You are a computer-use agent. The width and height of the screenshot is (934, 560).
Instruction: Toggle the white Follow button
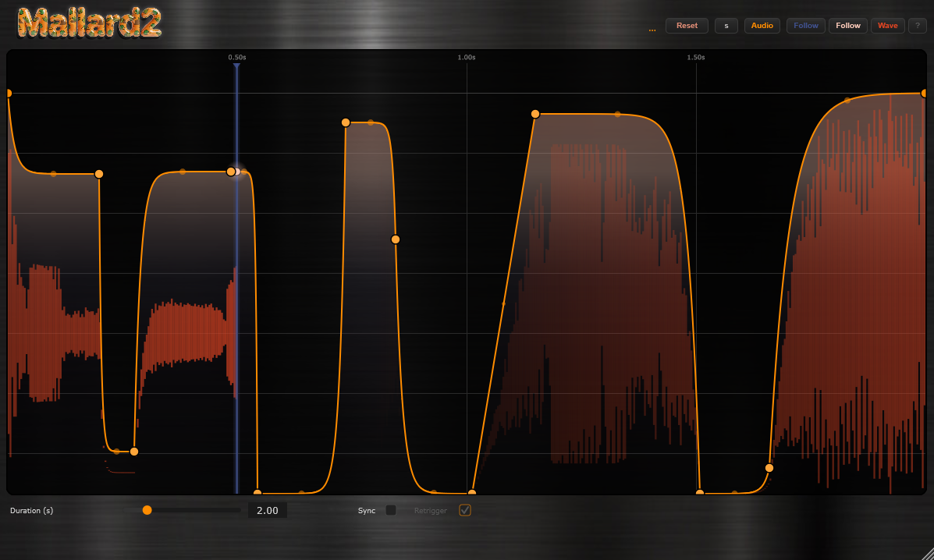tap(848, 26)
